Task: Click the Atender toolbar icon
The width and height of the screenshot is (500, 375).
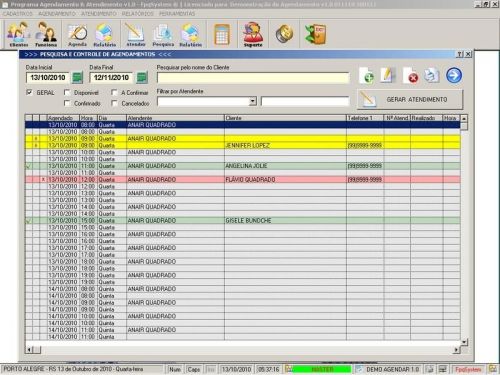Action: pyautogui.click(x=135, y=34)
